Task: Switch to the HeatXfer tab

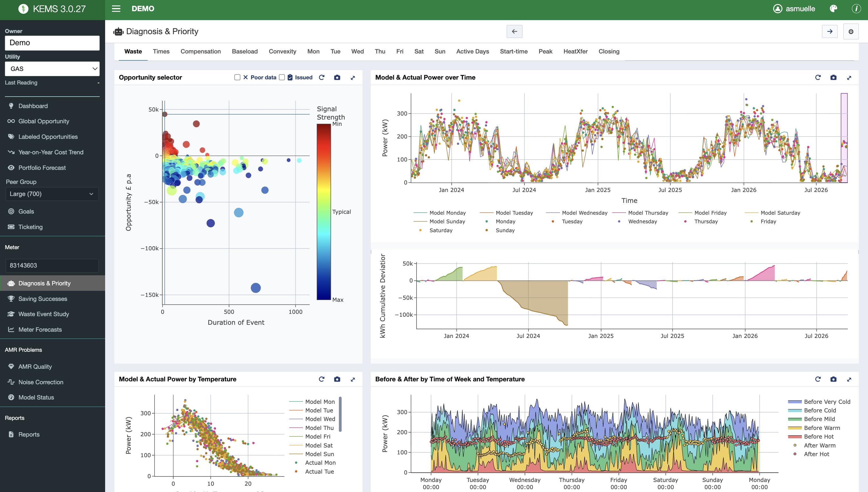Action: 576,51
